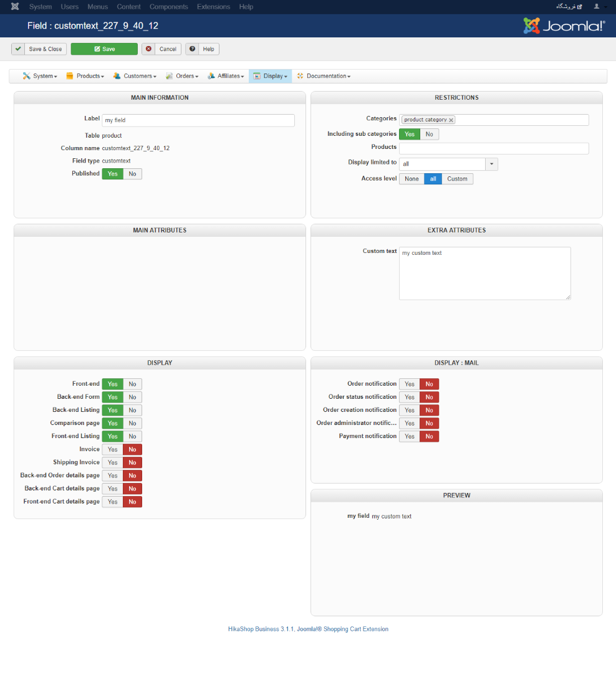
Task: Click the green Save button
Action: 104,49
